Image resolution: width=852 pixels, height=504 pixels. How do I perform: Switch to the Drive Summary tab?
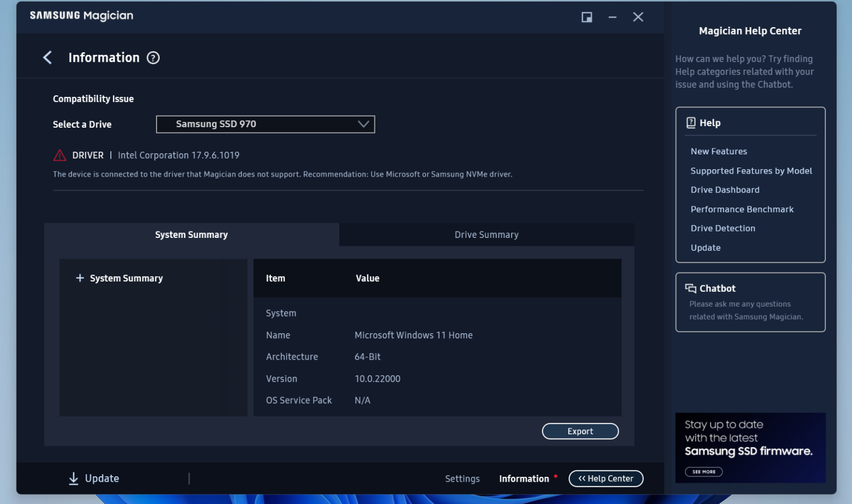click(x=486, y=235)
